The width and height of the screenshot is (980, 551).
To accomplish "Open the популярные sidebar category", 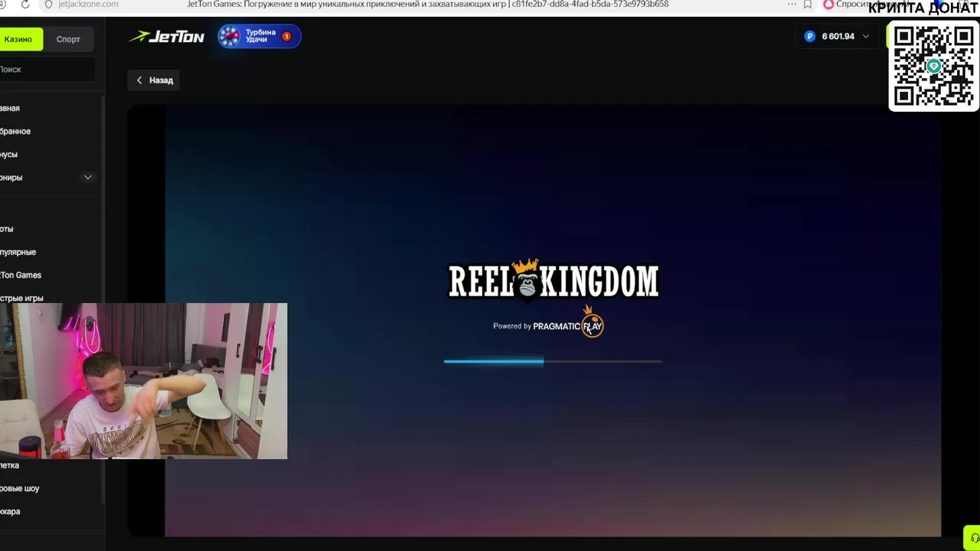I will coord(18,252).
